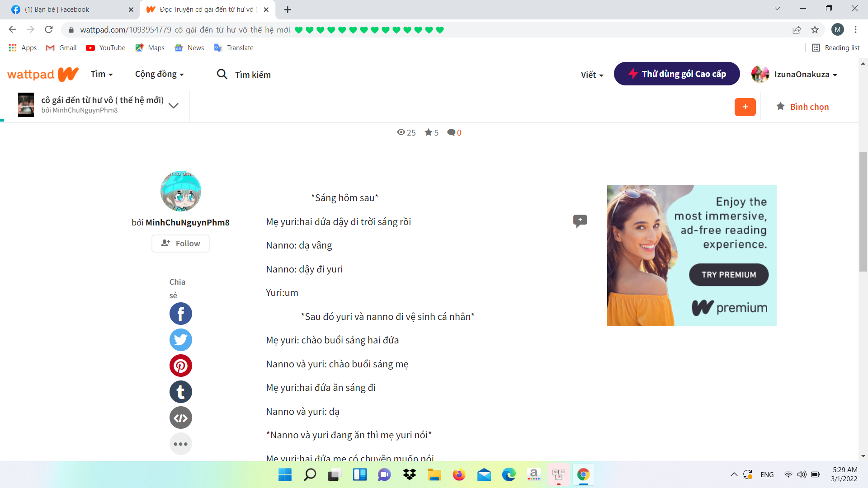Click scrollbar down arrow
The image size is (868, 488).
click(x=863, y=456)
